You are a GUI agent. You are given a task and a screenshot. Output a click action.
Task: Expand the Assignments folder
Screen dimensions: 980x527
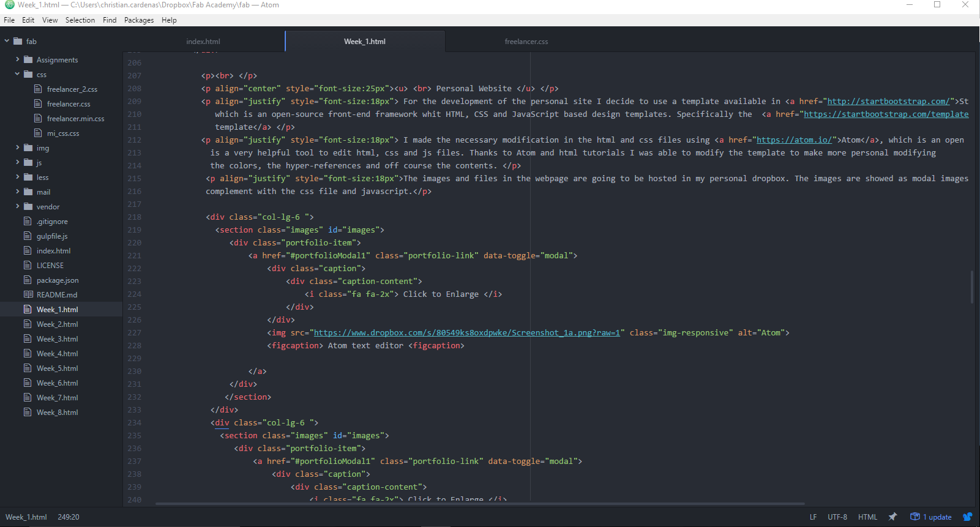click(18, 60)
